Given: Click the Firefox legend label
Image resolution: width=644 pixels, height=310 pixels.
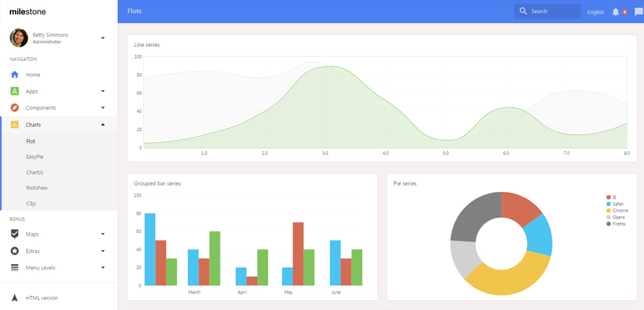Looking at the screenshot, I should (619, 224).
